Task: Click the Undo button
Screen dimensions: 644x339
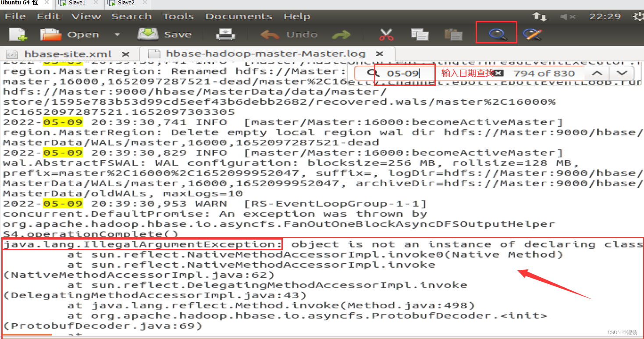Action: 288,34
